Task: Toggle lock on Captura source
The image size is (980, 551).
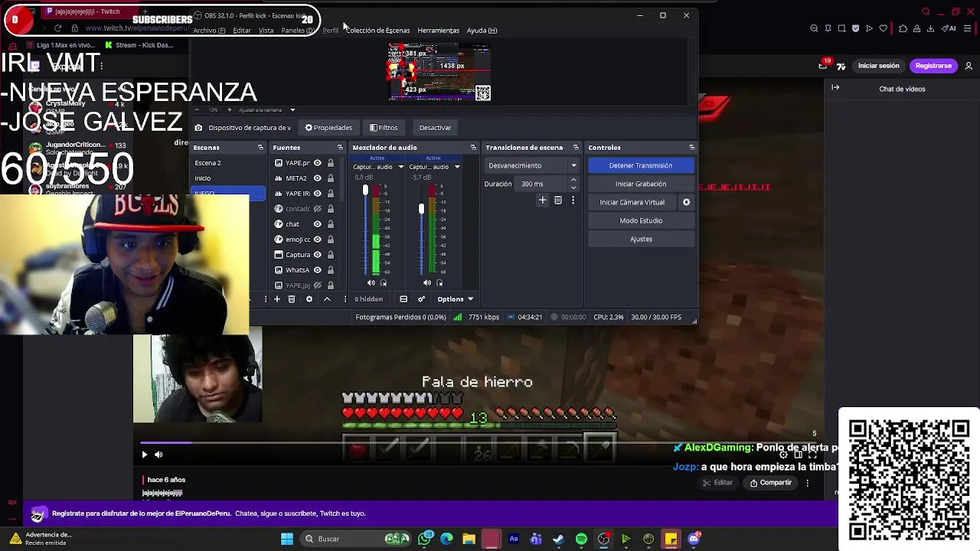Action: (x=331, y=255)
